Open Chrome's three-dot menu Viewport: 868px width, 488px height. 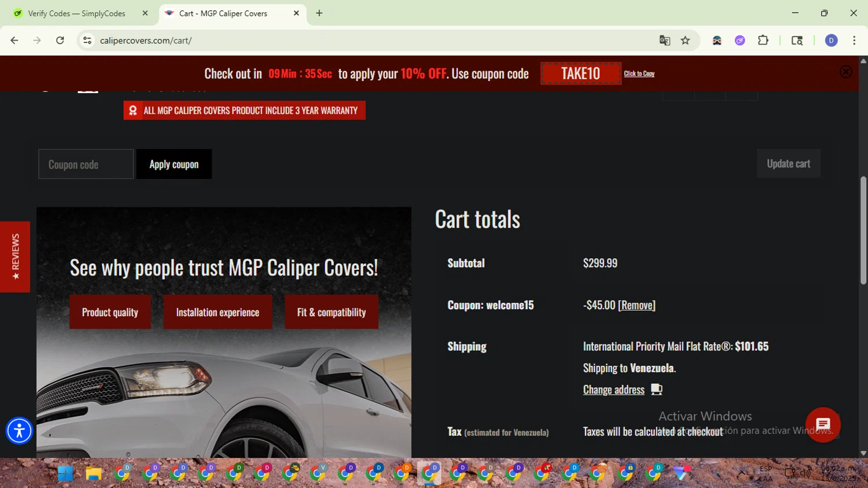pos(854,41)
